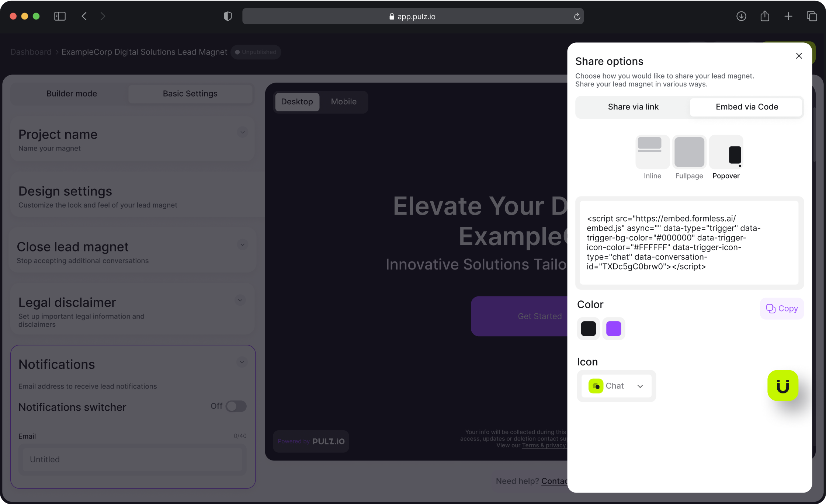Image resolution: width=826 pixels, height=504 pixels.
Task: Click the Share via link button
Action: tap(633, 106)
